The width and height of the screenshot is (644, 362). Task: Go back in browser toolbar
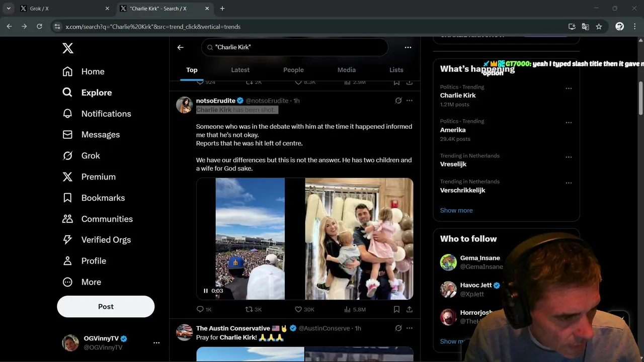click(x=9, y=27)
